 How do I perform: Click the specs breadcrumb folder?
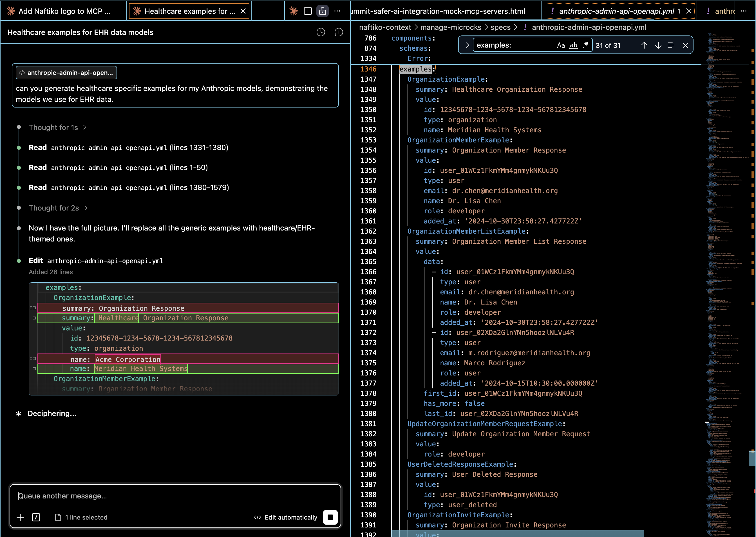click(x=500, y=28)
